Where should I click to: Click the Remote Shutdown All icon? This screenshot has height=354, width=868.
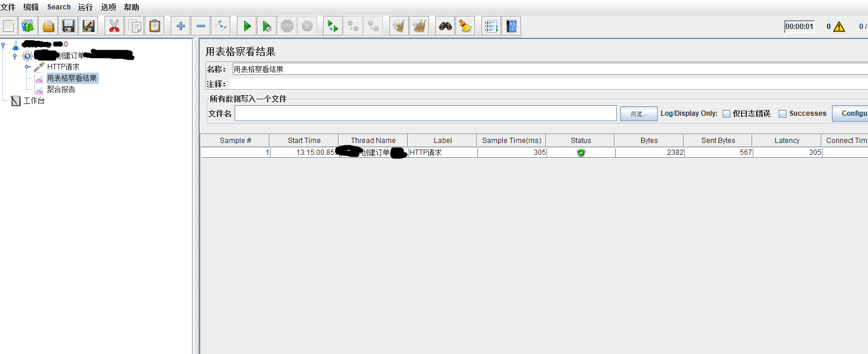373,26
